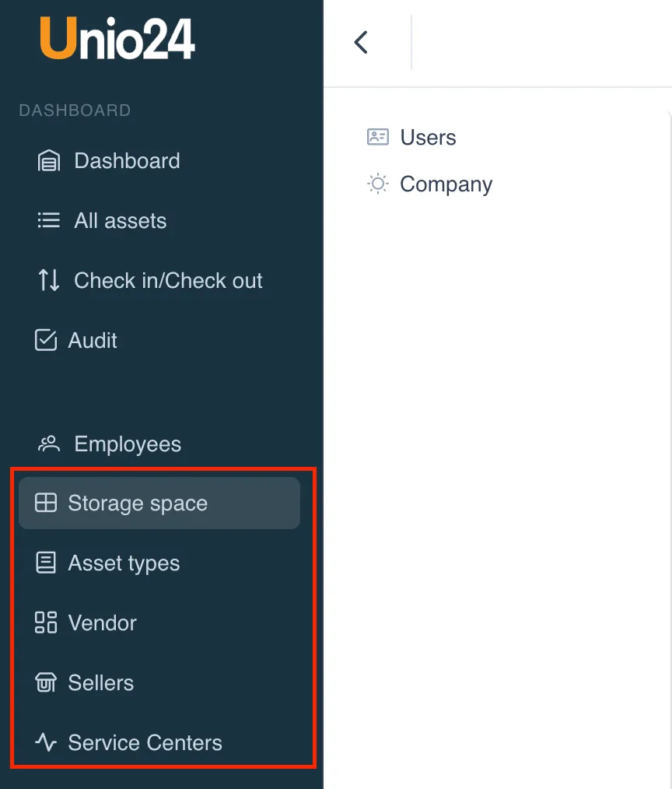The image size is (672, 789).
Task: Click the Asset types book icon
Action: point(46,563)
